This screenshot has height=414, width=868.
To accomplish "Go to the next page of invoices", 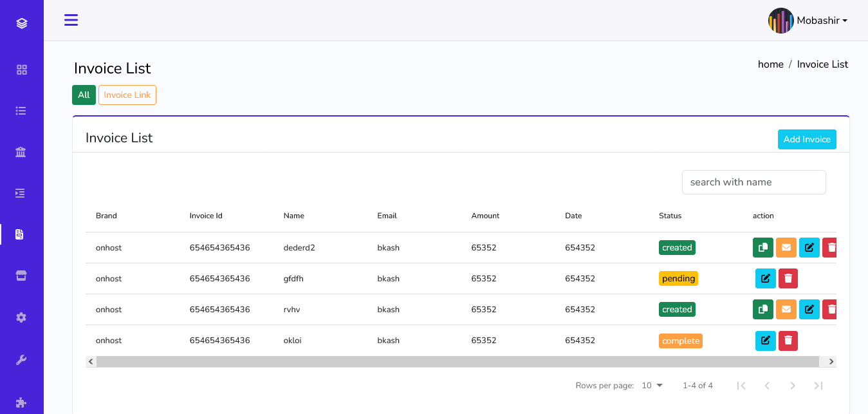I will click(x=793, y=385).
